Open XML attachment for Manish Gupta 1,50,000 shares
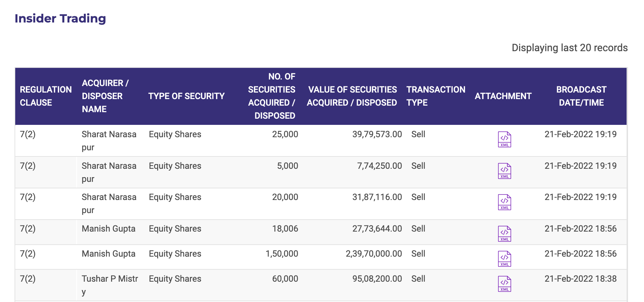644x302 pixels. [x=504, y=259]
